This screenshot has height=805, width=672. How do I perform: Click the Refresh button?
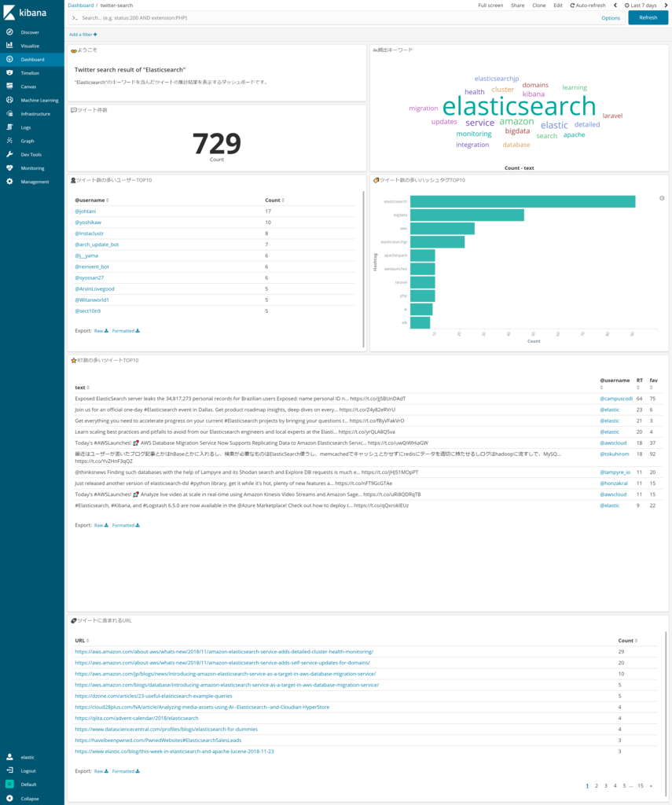tap(648, 17)
